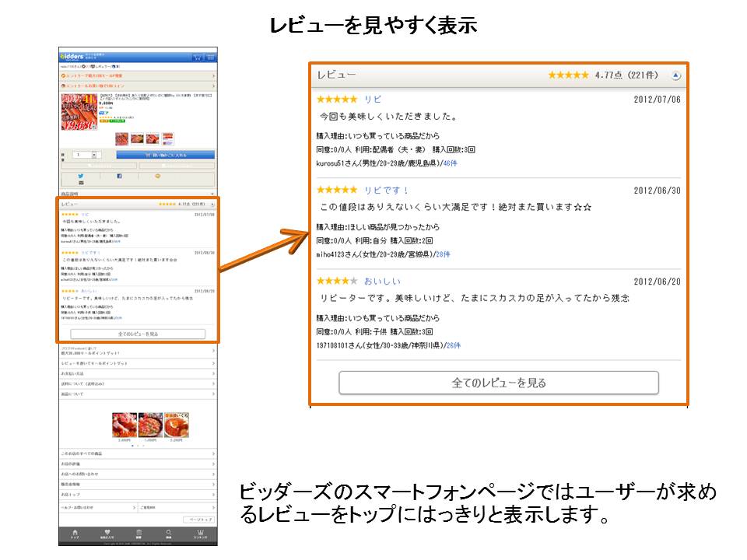
Task: Click the large red crab product image
Action: [78, 112]
